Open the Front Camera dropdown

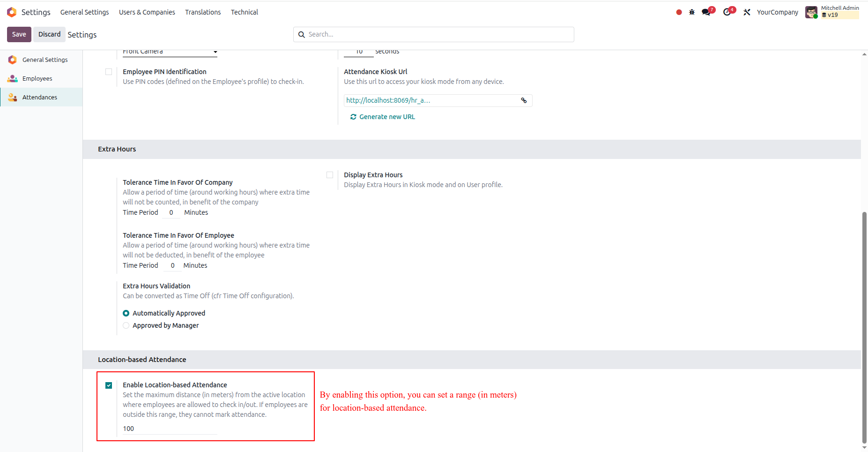[x=170, y=52]
